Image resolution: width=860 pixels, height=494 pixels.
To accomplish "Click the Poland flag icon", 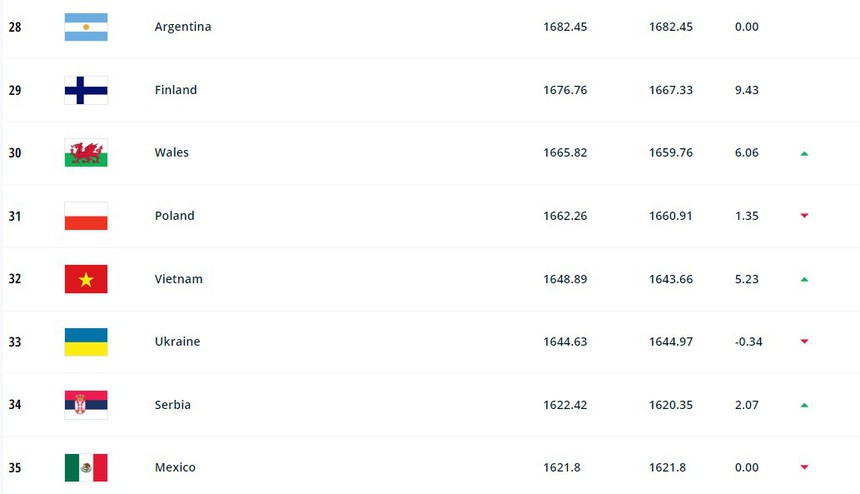I will (86, 216).
